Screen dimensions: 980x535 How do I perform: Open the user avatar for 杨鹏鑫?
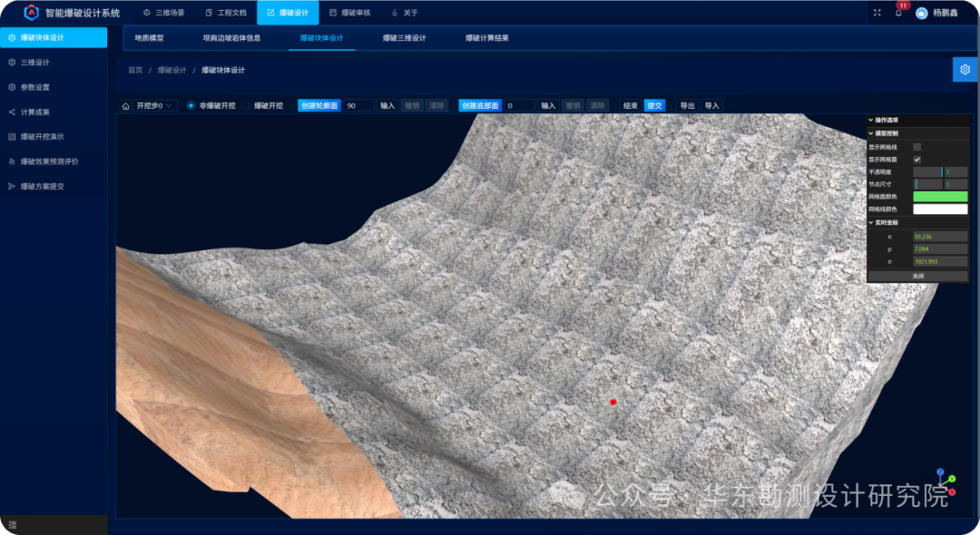(921, 13)
